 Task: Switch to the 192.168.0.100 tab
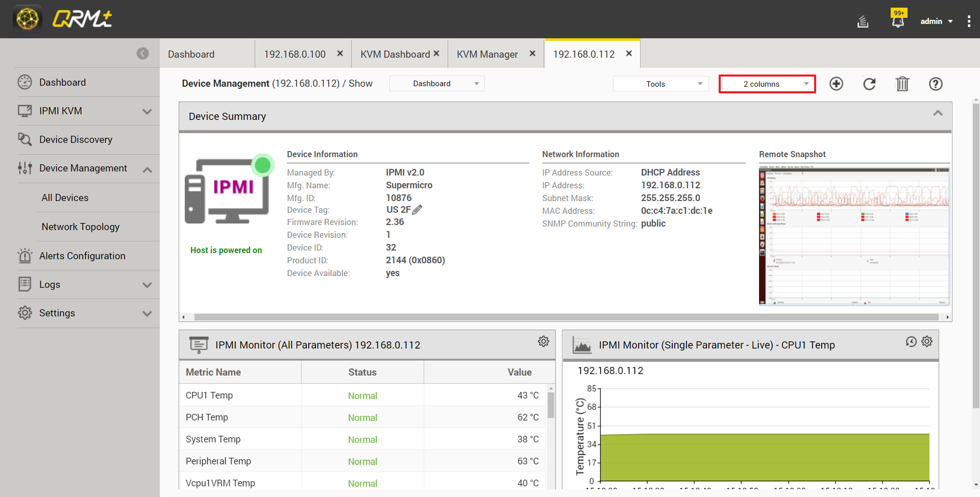tap(295, 54)
